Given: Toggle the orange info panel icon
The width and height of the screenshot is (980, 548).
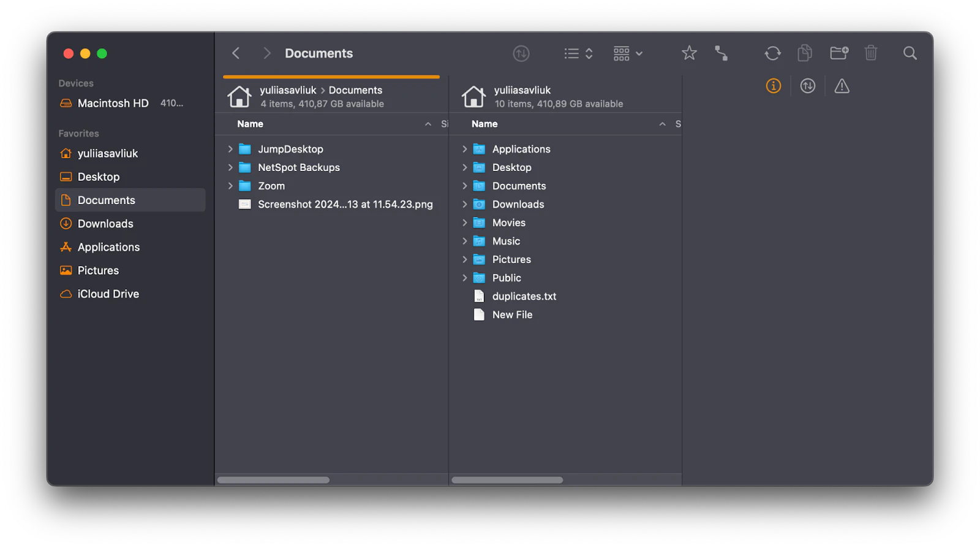Looking at the screenshot, I should pos(774,86).
